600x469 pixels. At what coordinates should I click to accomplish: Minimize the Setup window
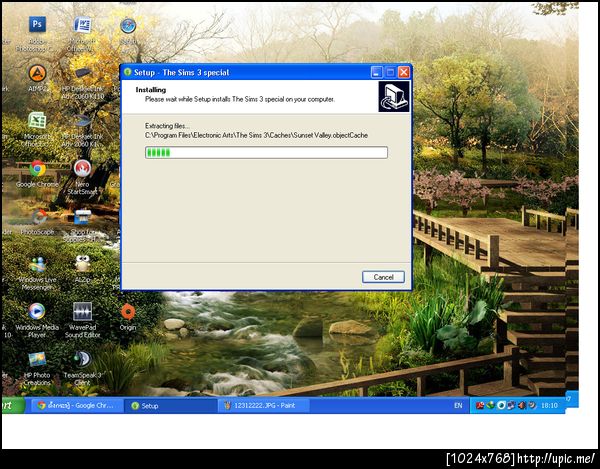point(377,72)
